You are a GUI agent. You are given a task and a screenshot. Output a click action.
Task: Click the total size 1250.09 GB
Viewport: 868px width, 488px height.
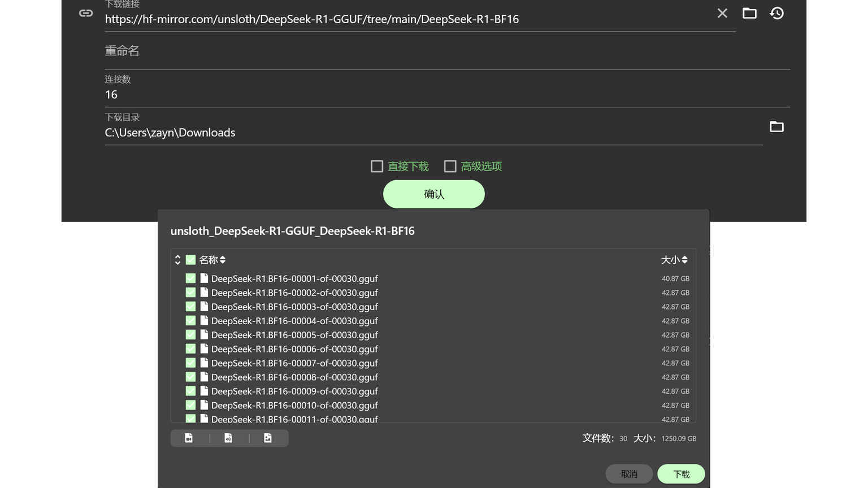click(x=679, y=438)
